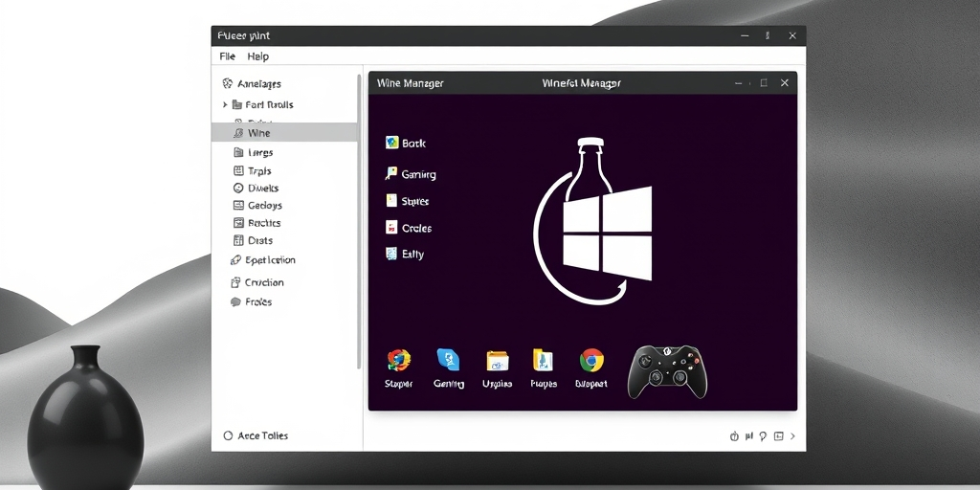Screen dimensions: 980x490
Task: Click the Wine row's icon
Action: tap(238, 132)
